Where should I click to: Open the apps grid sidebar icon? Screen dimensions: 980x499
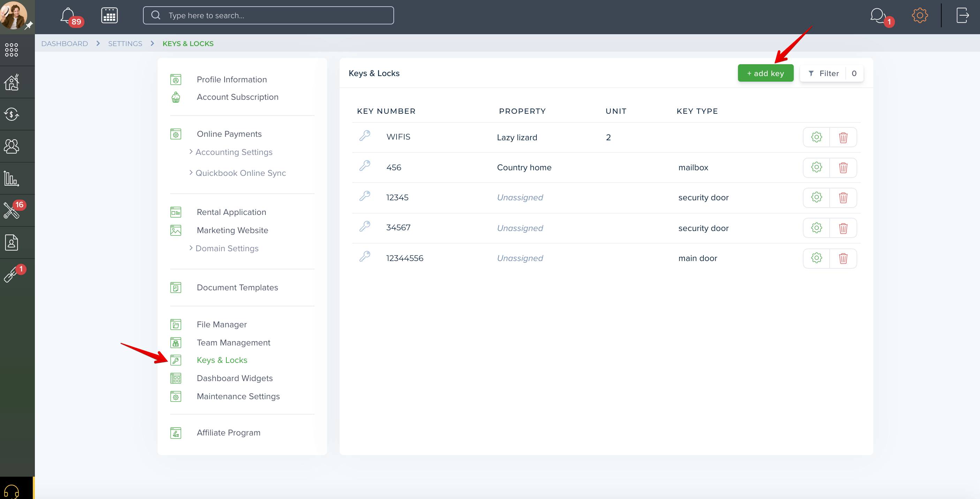[12, 50]
